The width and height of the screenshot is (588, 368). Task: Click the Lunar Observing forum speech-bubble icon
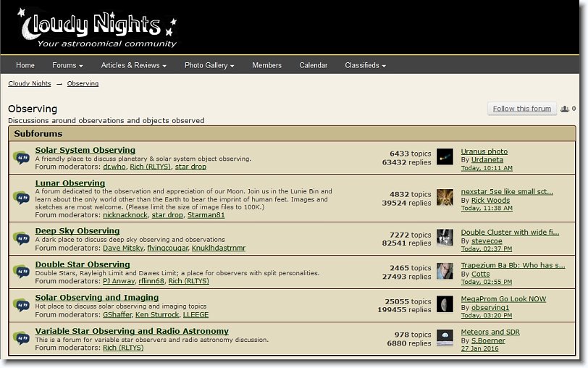[x=22, y=198]
